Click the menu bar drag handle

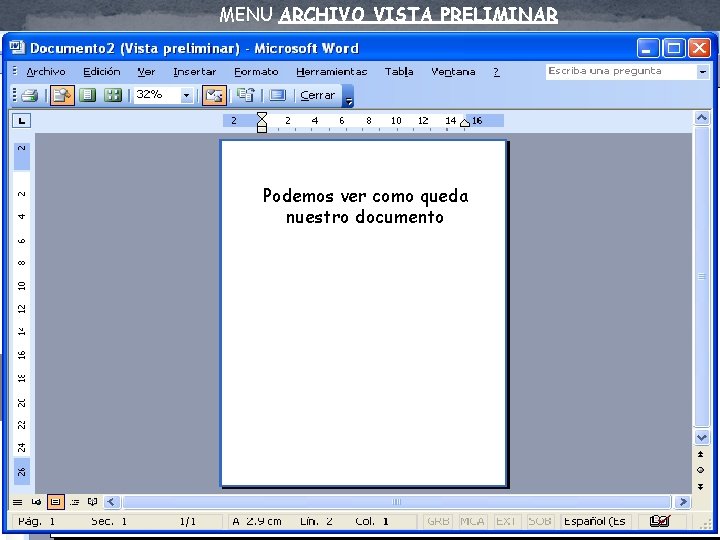(x=15, y=72)
